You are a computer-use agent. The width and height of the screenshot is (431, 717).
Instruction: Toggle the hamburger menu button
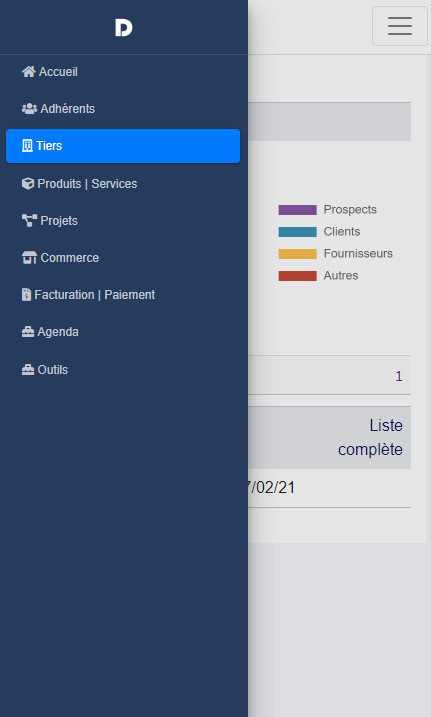pos(400,26)
